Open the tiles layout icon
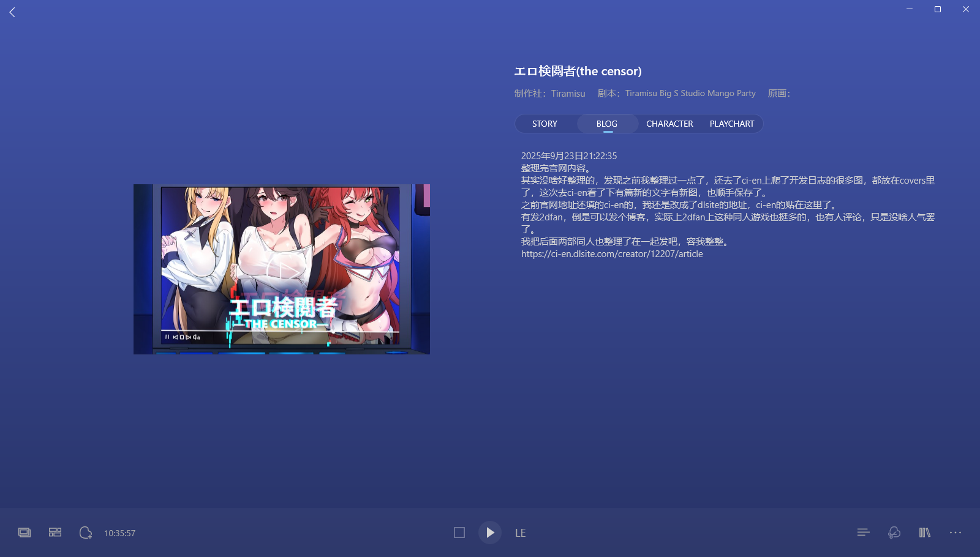Screen dimensions: 980x557 (x=55, y=533)
